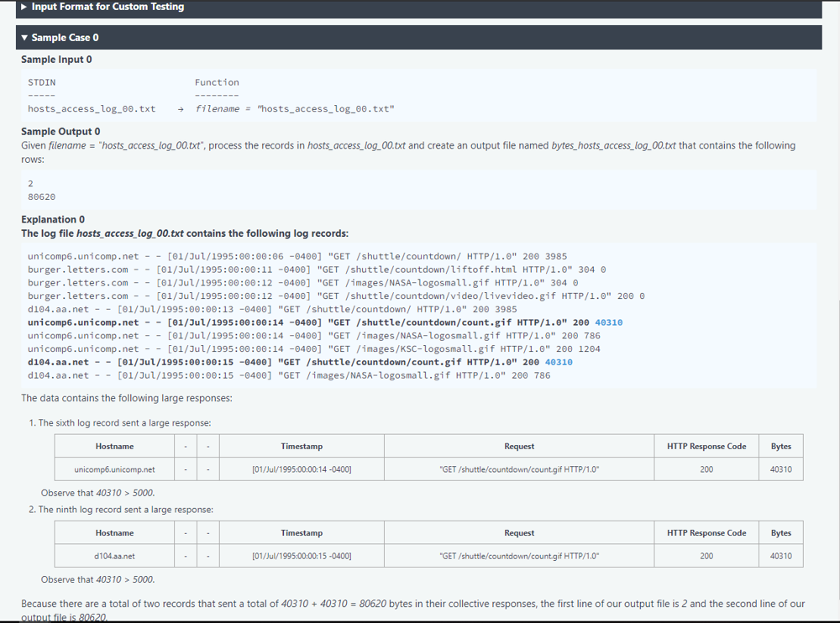Click the highlighted 40310 in bold unicomp6 log line
The height and width of the screenshot is (623, 840).
pos(608,322)
